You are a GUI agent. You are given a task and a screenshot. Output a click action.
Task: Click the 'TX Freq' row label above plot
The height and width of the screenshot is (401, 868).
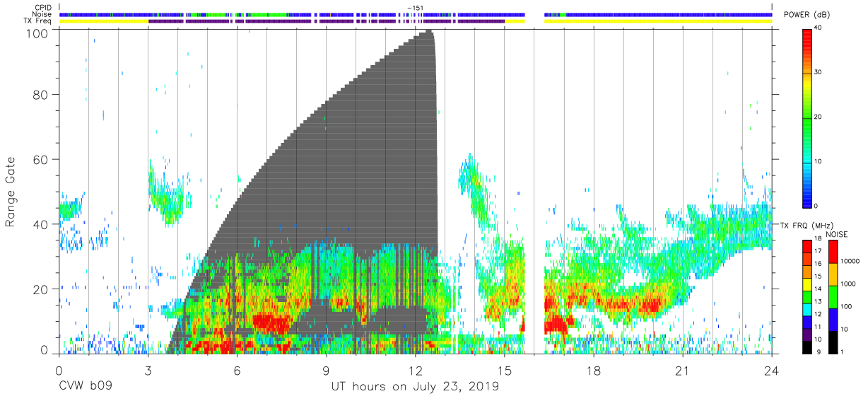tap(37, 21)
